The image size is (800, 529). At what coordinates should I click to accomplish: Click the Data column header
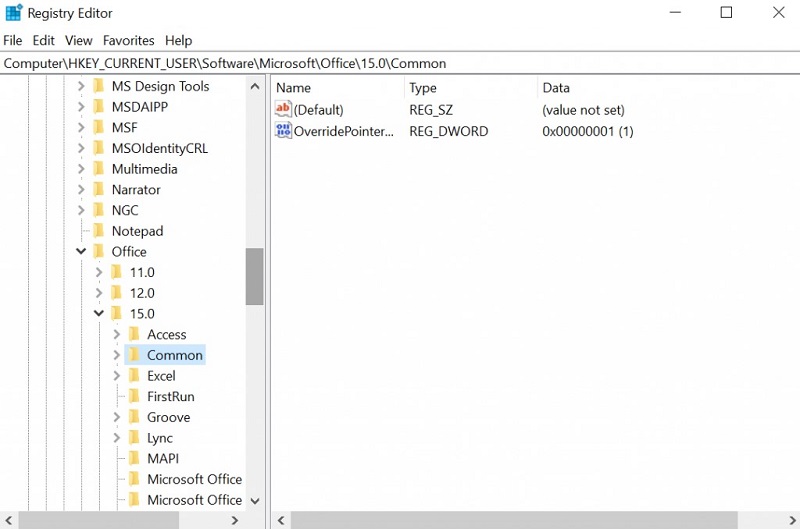point(555,88)
